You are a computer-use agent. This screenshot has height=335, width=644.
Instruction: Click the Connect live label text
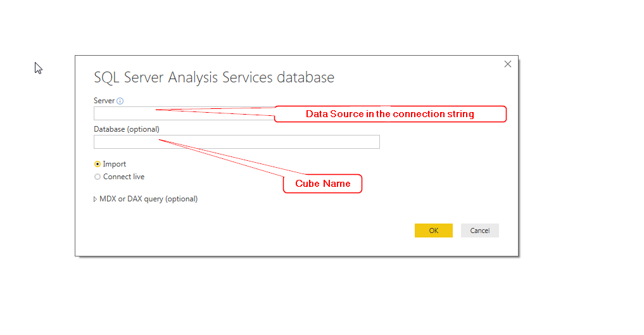click(123, 177)
